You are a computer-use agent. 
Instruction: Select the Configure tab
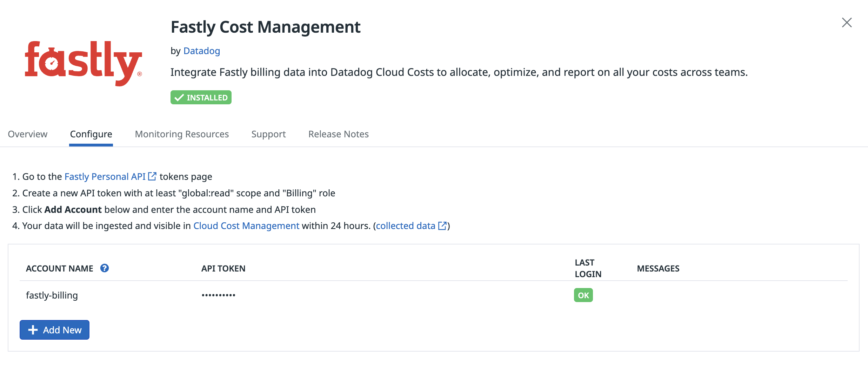91,134
